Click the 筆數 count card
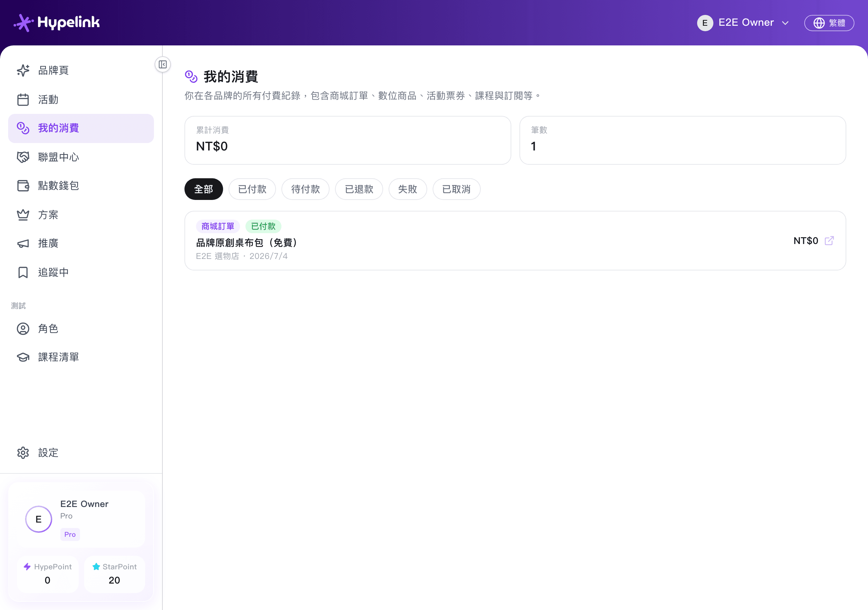 (683, 140)
